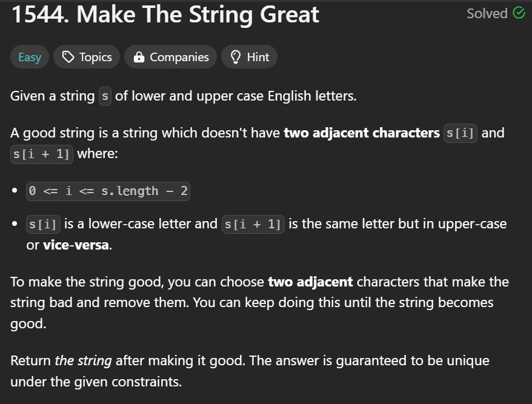Click the tag icon in Topics
The image size is (532, 404).
[x=68, y=57]
